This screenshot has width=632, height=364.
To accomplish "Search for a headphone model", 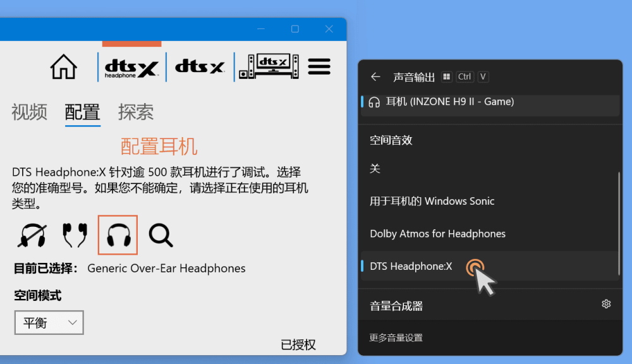I will [161, 236].
